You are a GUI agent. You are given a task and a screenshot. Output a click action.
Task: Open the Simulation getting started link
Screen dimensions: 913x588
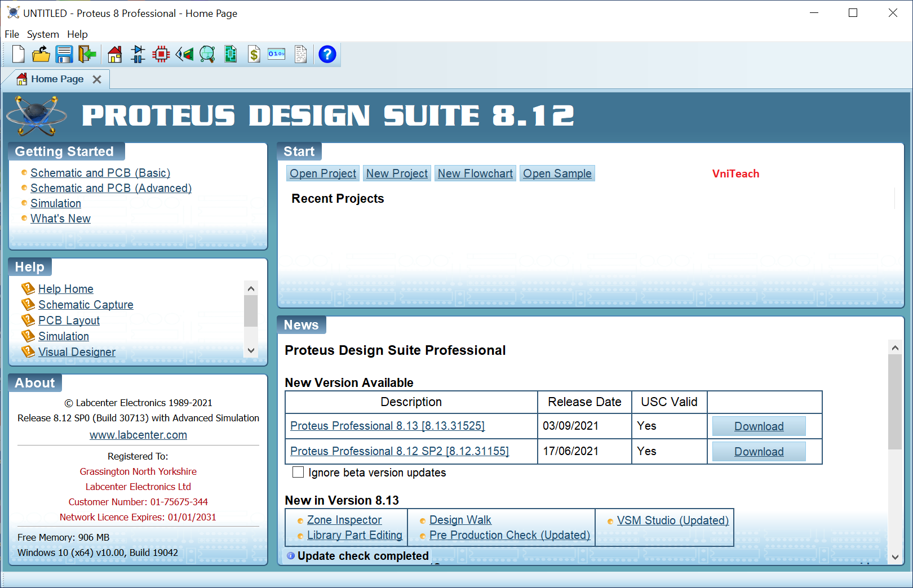tap(56, 203)
